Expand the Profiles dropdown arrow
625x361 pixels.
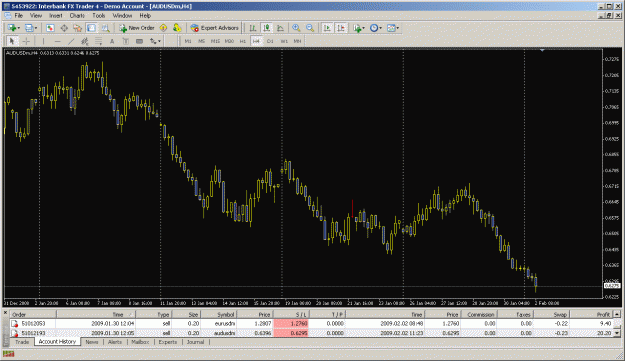(x=36, y=28)
